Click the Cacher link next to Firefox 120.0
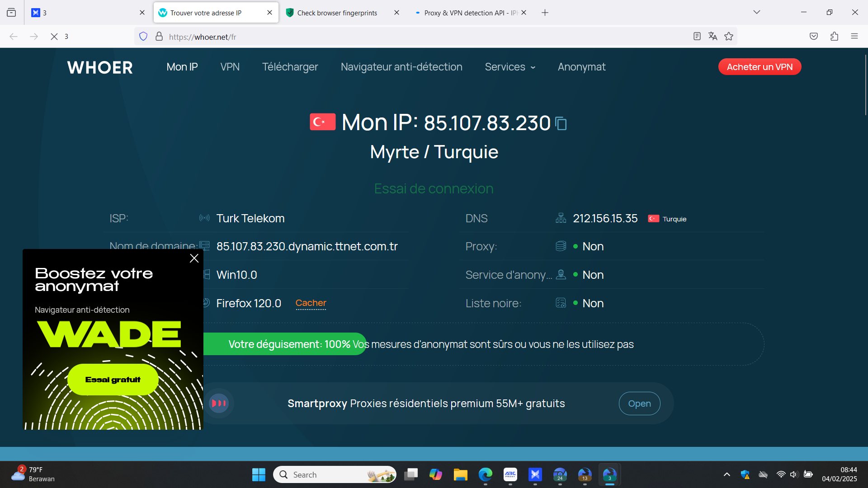The height and width of the screenshot is (488, 868). pyautogui.click(x=311, y=303)
